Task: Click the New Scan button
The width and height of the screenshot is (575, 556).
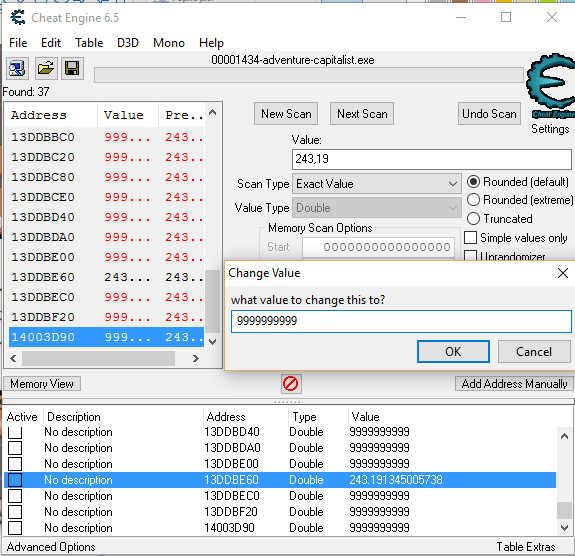Action: (286, 114)
